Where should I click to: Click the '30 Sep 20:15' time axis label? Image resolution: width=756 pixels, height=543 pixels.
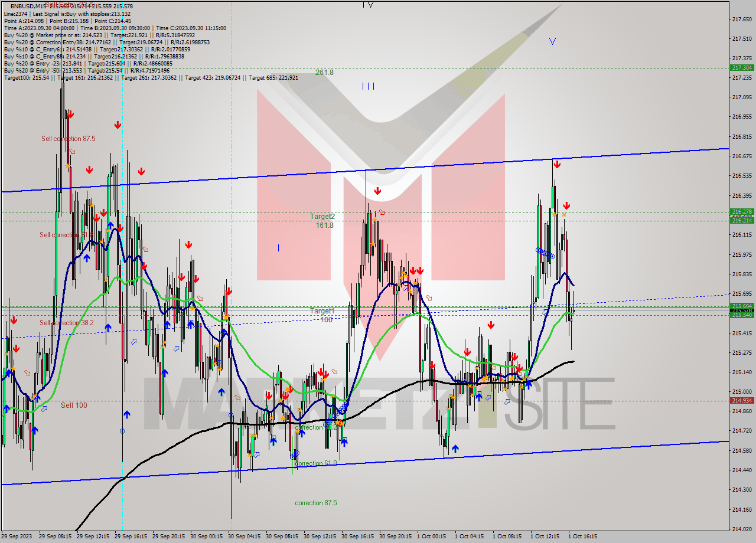coord(395,537)
